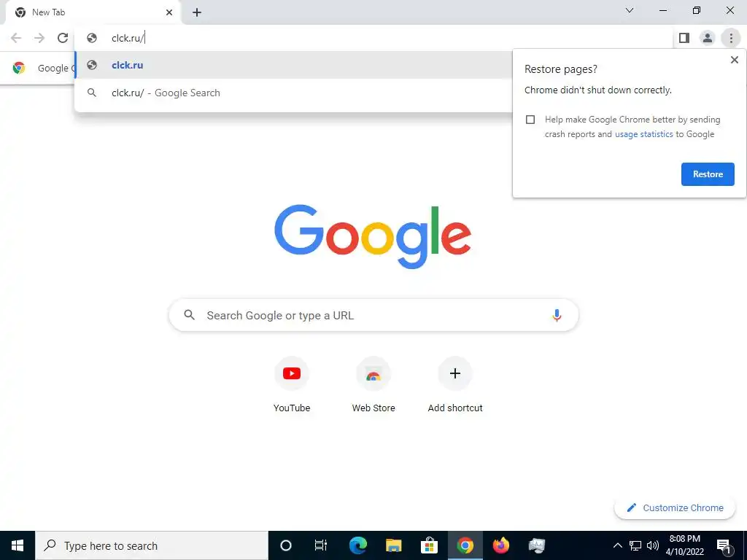Dismiss the Restore pages popup
Viewport: 747px width, 560px height.
tap(734, 60)
